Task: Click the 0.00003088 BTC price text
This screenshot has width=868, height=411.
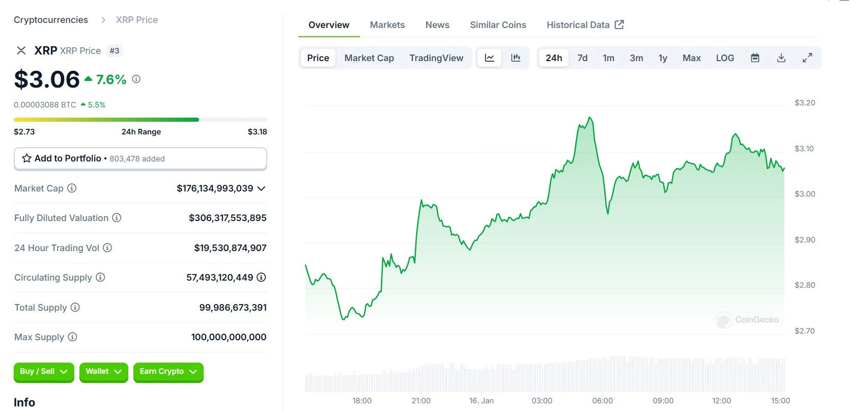Action: tap(45, 104)
